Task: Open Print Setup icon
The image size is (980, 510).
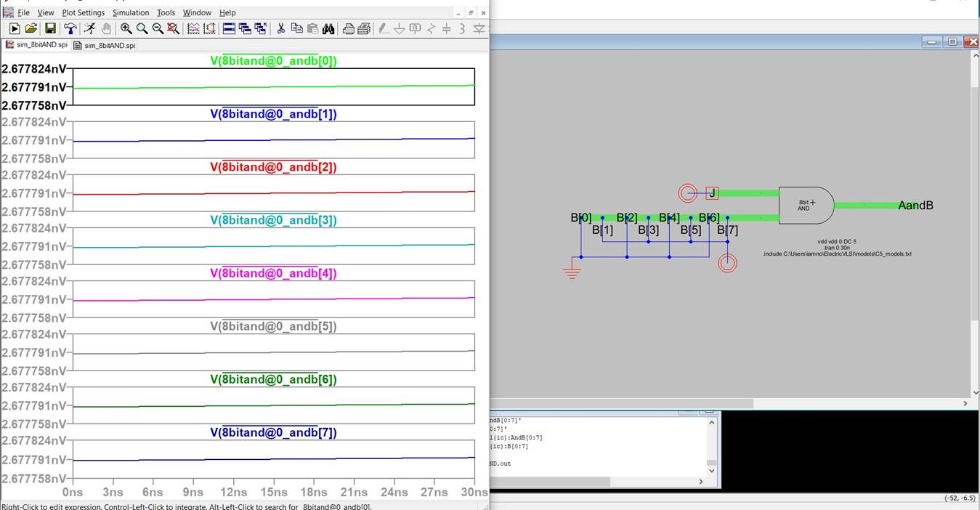Action: click(x=349, y=28)
